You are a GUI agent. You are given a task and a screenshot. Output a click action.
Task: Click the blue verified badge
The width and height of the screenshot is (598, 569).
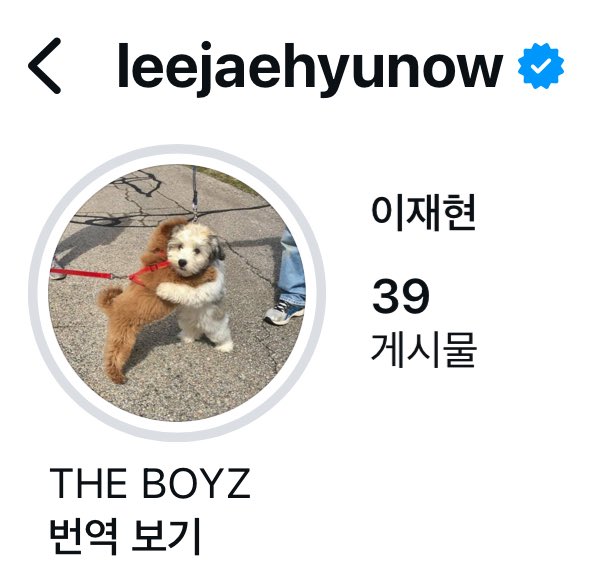click(x=541, y=66)
